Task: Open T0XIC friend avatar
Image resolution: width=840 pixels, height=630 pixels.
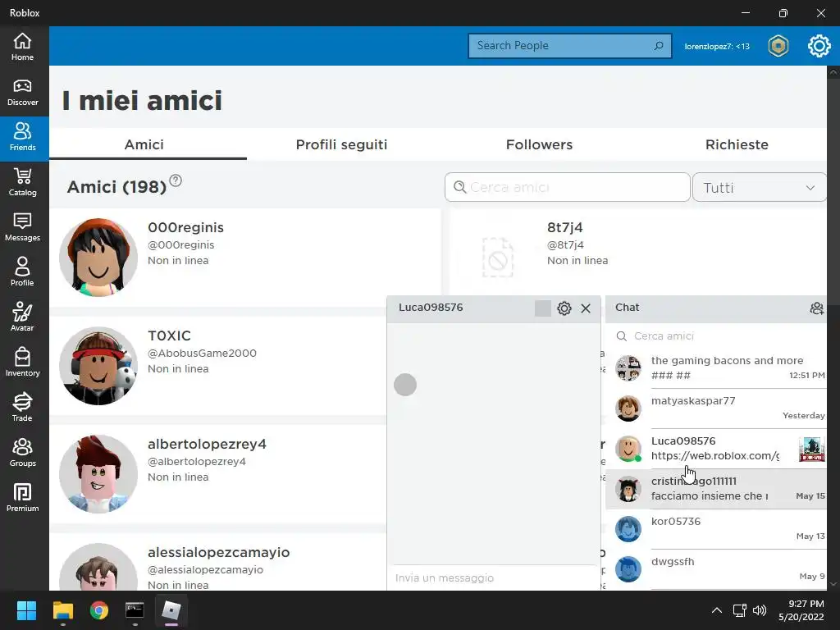Action: tap(98, 366)
